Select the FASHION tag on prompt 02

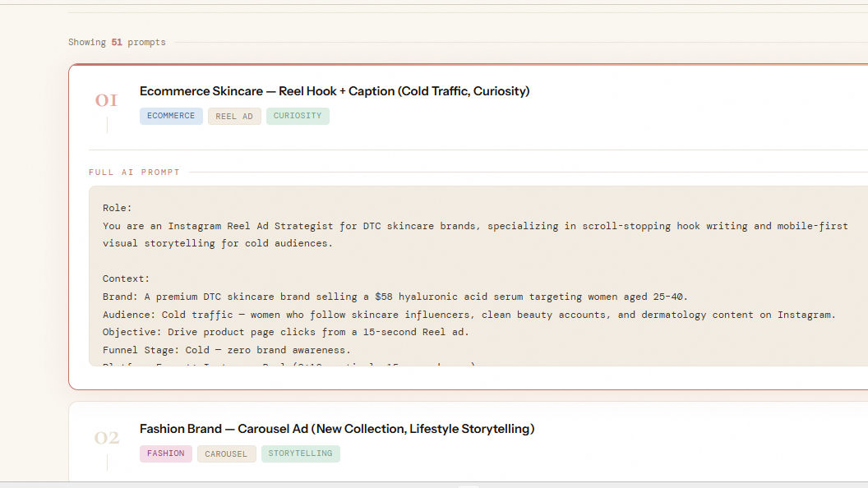(x=166, y=453)
